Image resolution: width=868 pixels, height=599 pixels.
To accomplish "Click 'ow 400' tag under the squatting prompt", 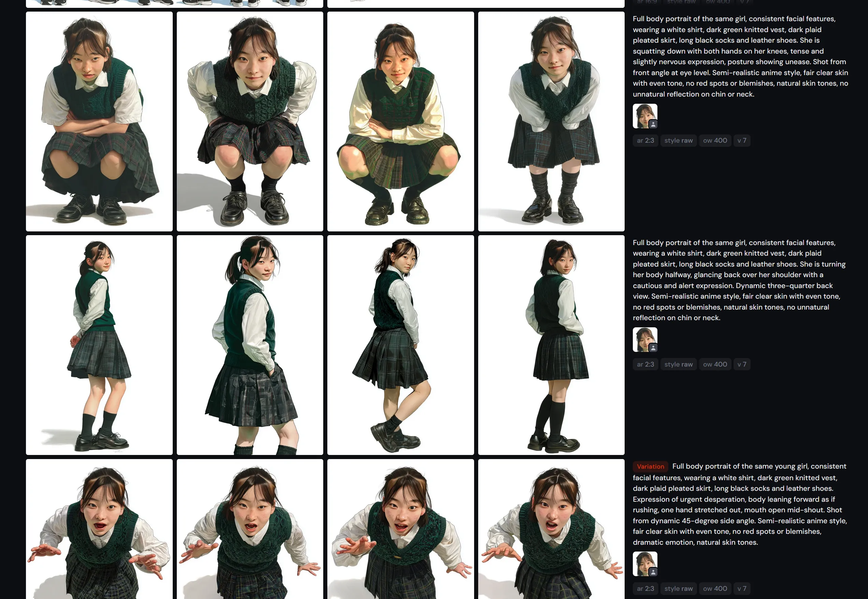I will (715, 140).
